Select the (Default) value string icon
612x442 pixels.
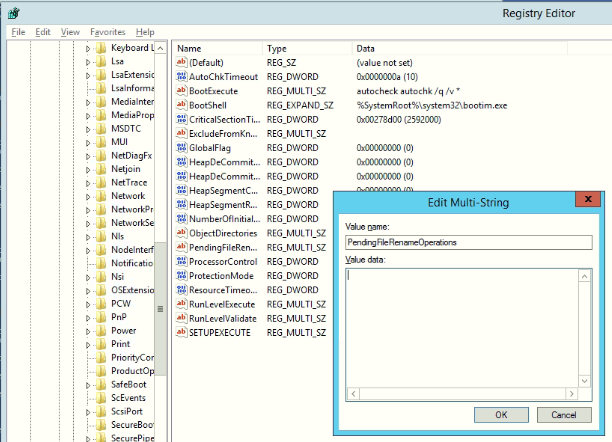point(181,62)
